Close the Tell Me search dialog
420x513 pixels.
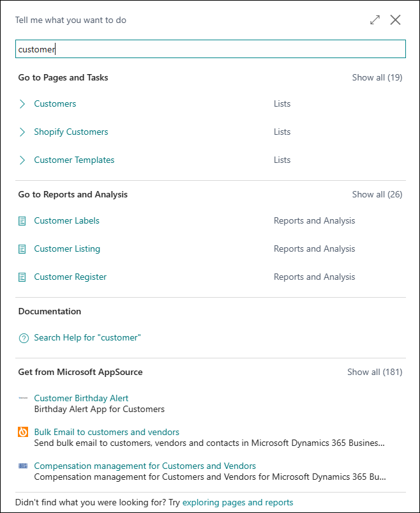396,20
